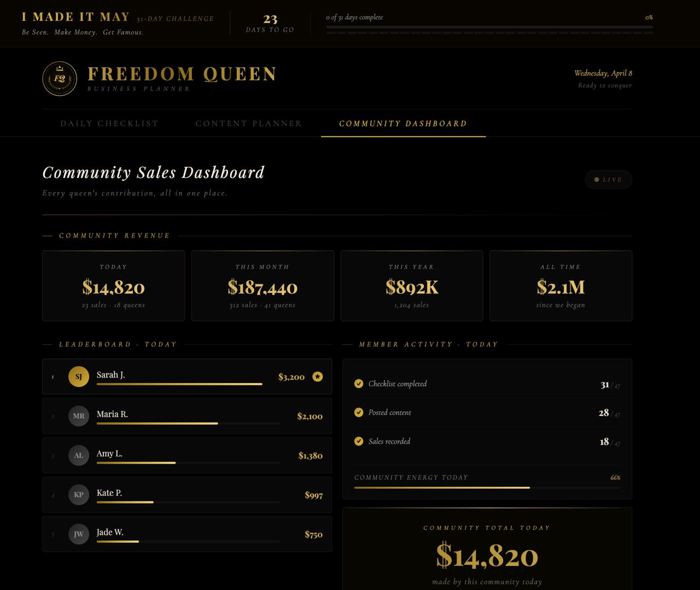Open the This Month revenue card

pyautogui.click(x=262, y=286)
